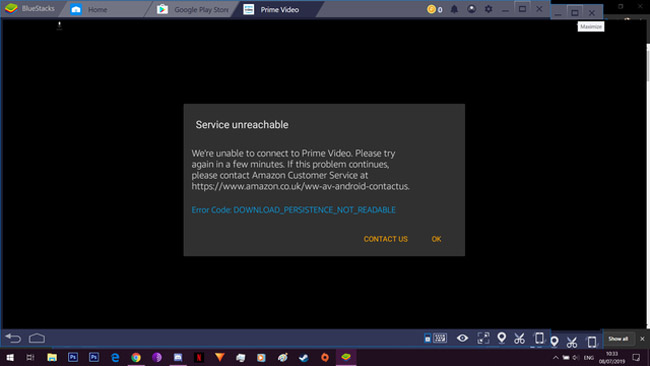This screenshot has width=650, height=366.
Task: Maximize the rear BlueStacks window
Action: (575, 13)
